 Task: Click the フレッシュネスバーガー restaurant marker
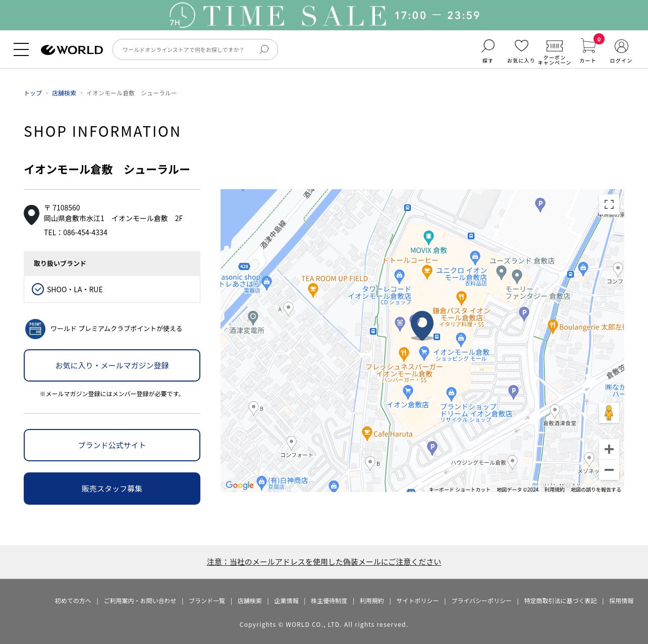(403, 353)
